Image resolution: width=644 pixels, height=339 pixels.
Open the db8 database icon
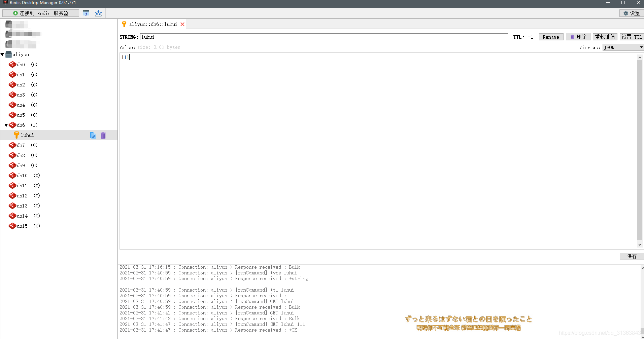12,155
